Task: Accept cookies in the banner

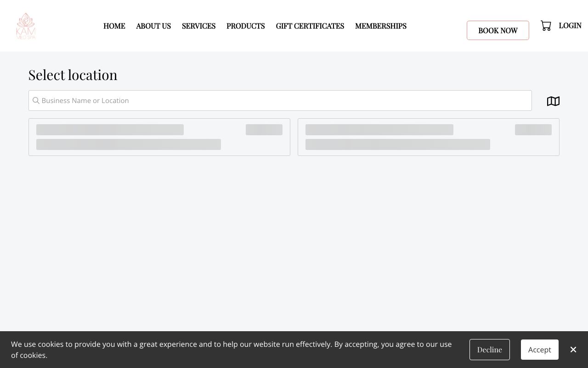Action: click(x=539, y=350)
